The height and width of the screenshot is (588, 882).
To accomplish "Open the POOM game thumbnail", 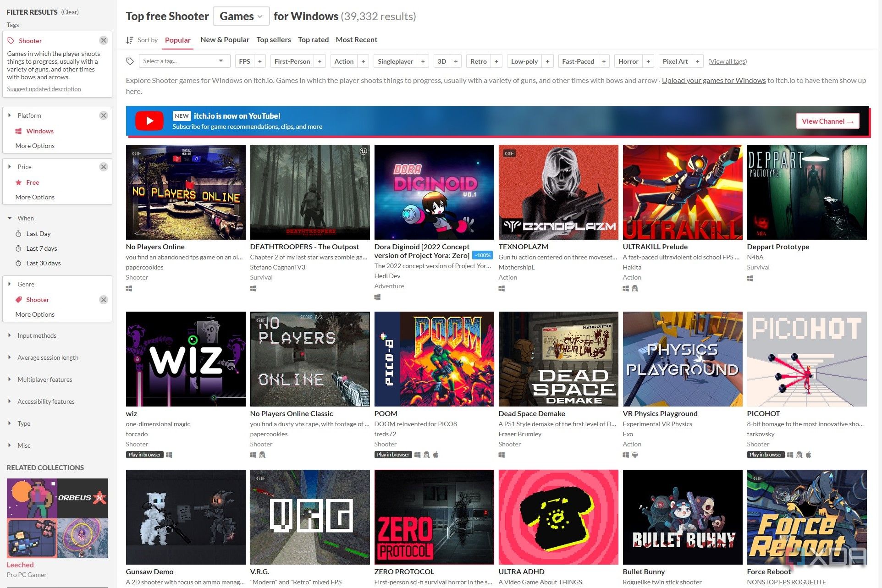I will (434, 359).
